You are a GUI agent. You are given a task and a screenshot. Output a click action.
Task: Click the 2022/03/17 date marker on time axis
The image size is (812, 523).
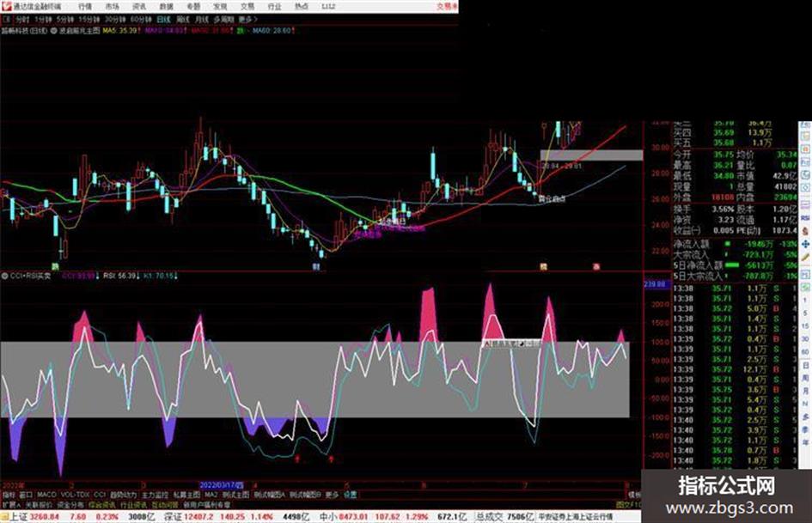(x=222, y=486)
